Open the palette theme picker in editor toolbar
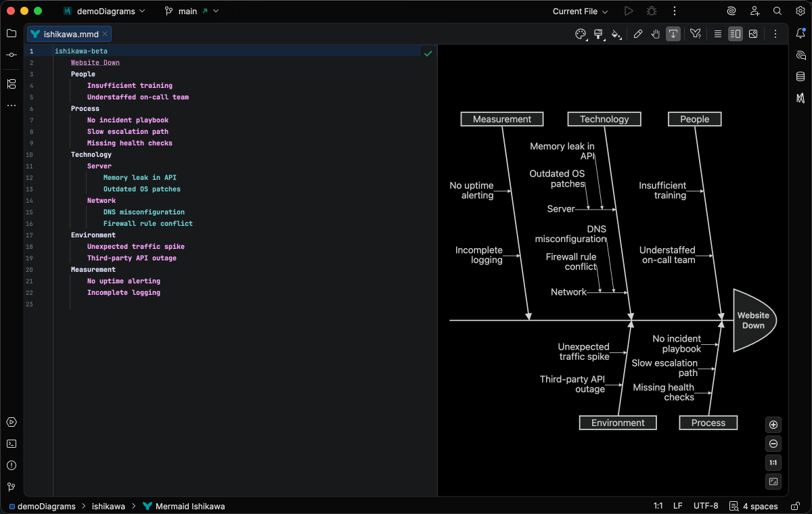Viewport: 812px width, 514px height. 581,34
